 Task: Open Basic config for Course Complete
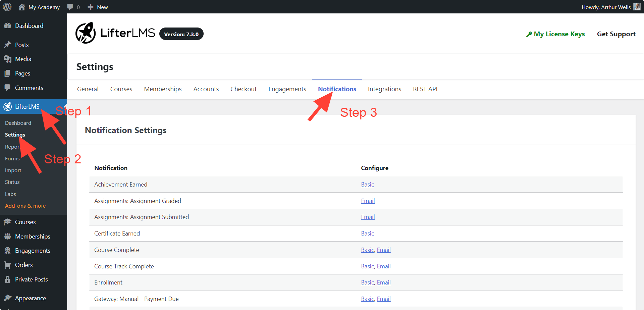(x=367, y=250)
